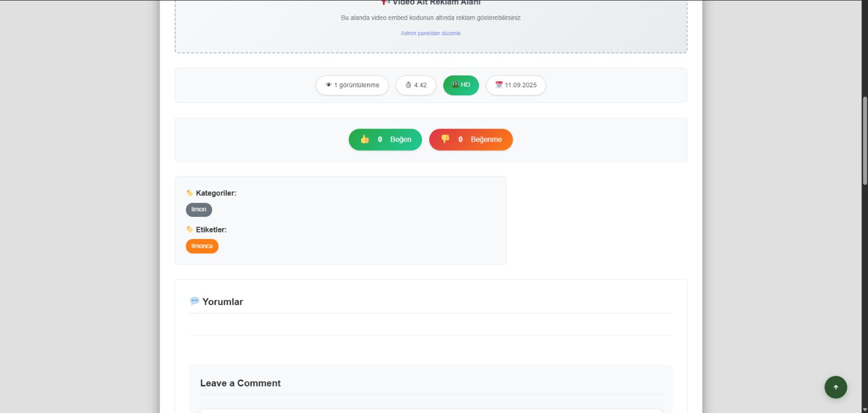Click the like count on the Beğen button
The height and width of the screenshot is (413, 868).
point(380,139)
